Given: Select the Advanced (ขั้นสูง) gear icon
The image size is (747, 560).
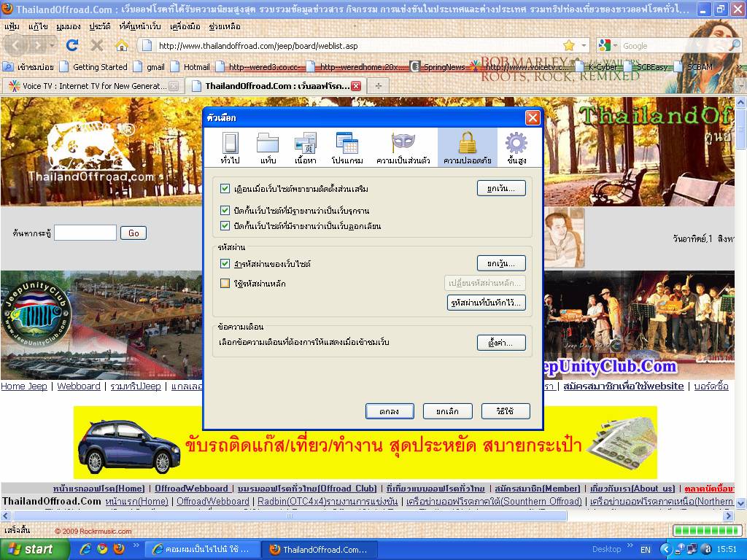Looking at the screenshot, I should tap(516, 148).
